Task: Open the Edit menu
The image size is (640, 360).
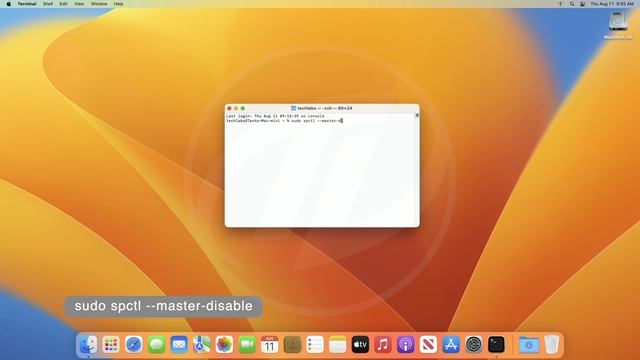Action: click(x=63, y=4)
